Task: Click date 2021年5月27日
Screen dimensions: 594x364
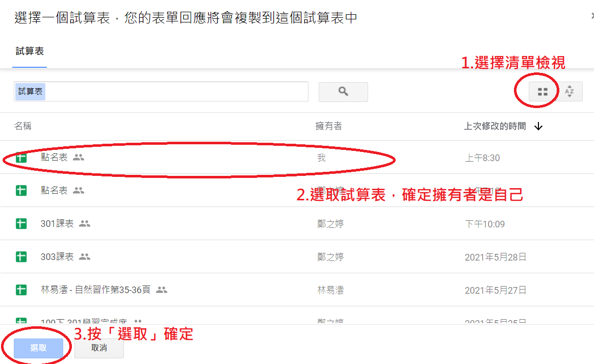Action: click(496, 290)
